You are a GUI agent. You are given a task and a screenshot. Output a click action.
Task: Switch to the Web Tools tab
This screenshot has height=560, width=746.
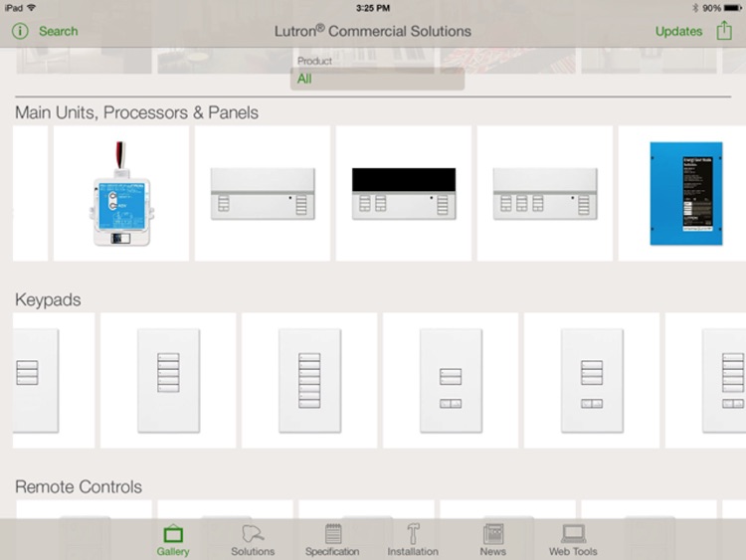tap(573, 540)
